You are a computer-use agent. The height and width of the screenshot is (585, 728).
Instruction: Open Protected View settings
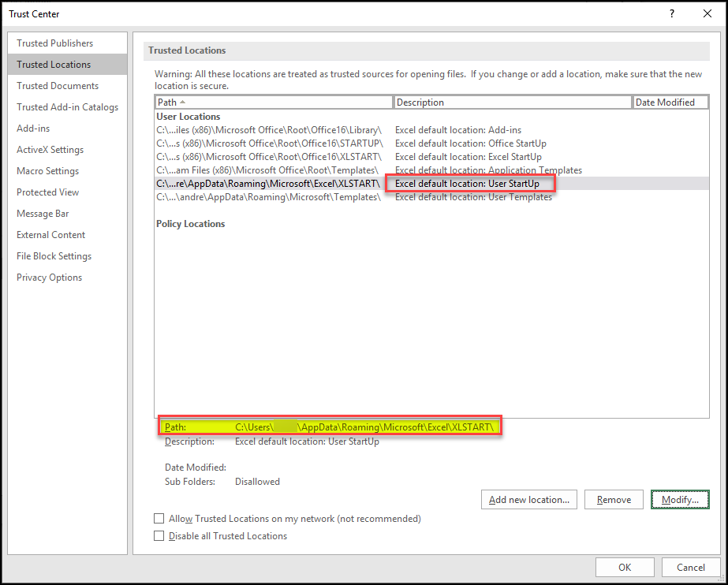(47, 192)
